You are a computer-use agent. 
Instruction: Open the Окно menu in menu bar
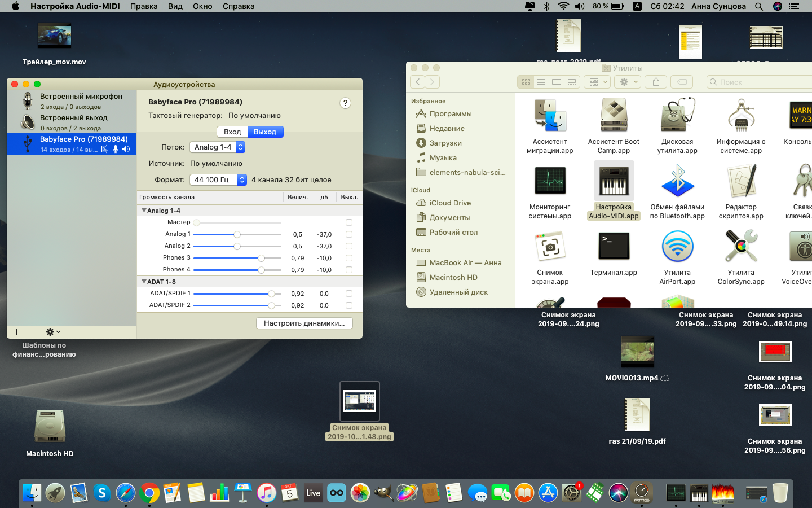coord(202,6)
